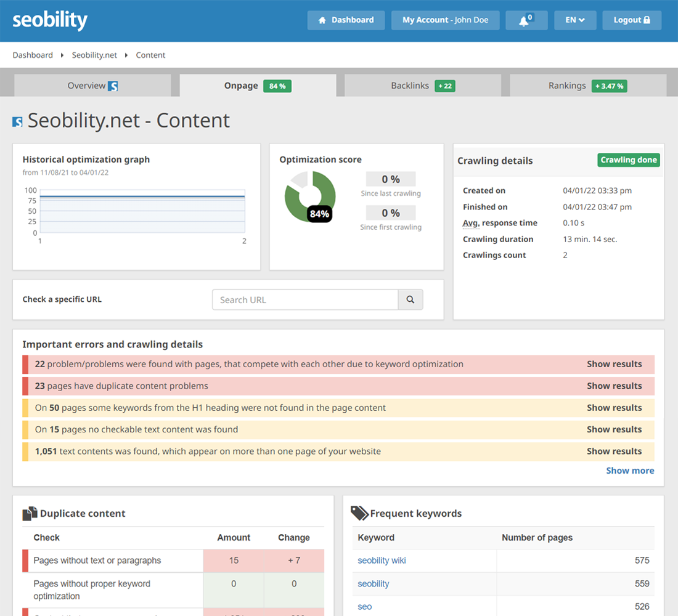Open the seobility wiki keyword link
This screenshot has width=678, height=616.
(381, 560)
